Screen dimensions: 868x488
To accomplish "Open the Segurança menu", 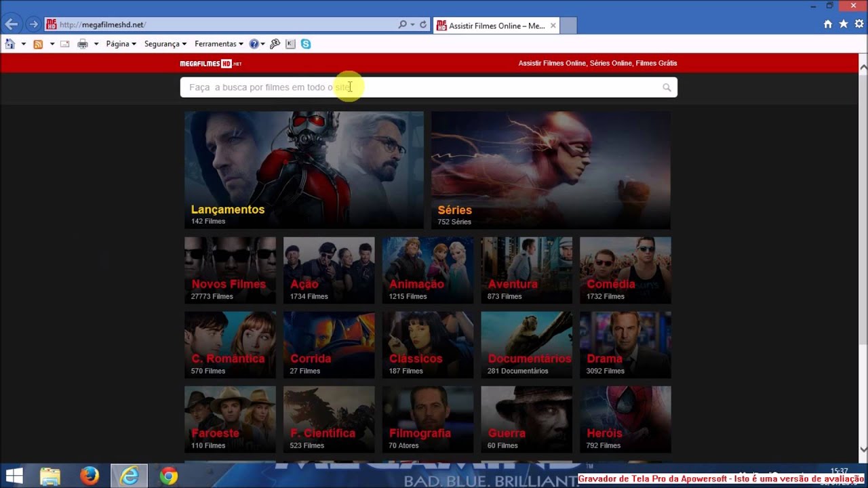I will click(165, 44).
